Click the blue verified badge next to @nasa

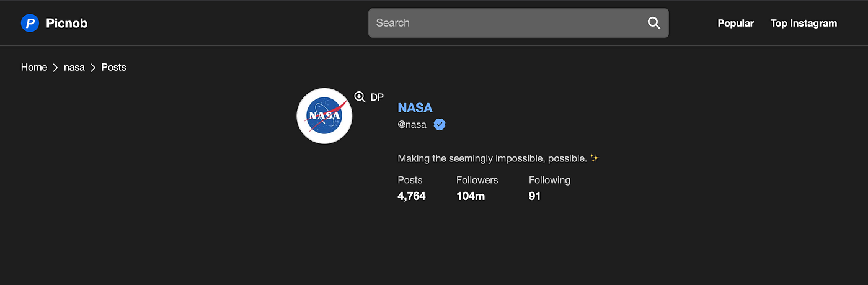tap(440, 124)
